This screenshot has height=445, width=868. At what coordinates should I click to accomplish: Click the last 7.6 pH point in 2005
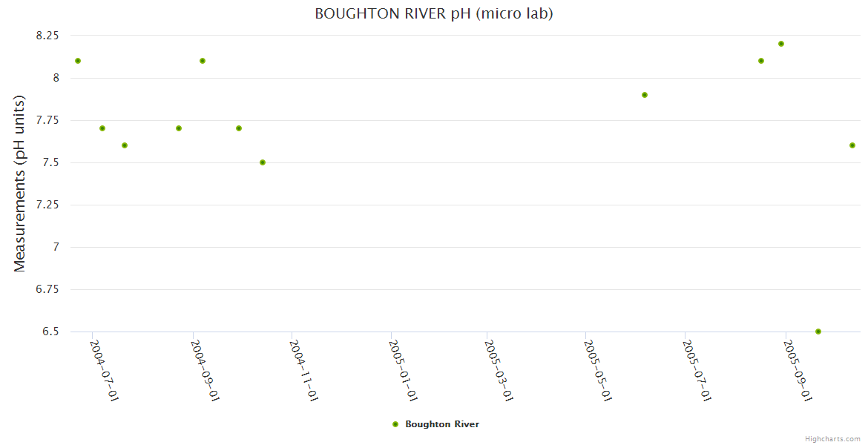tap(852, 145)
